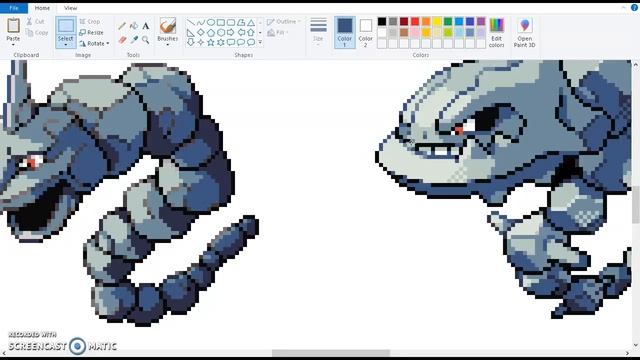Open the Size line thickness dropdown

[318, 32]
